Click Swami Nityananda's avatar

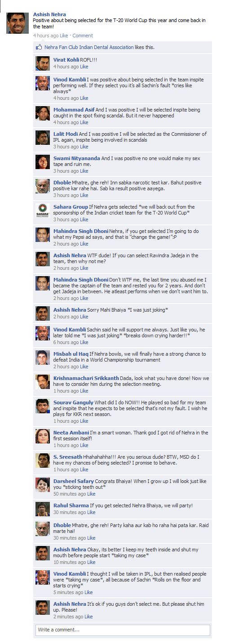click(43, 162)
